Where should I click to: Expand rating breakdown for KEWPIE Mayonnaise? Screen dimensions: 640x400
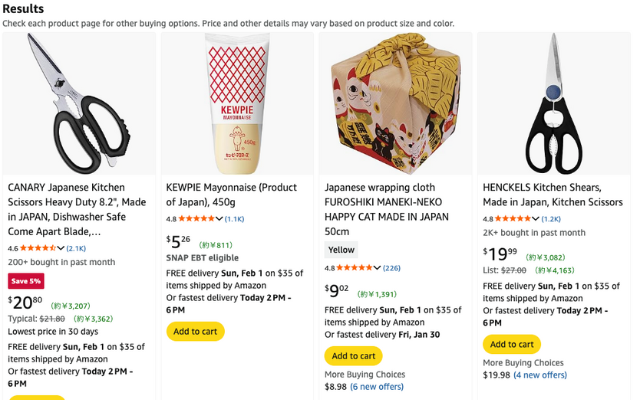pos(219,218)
